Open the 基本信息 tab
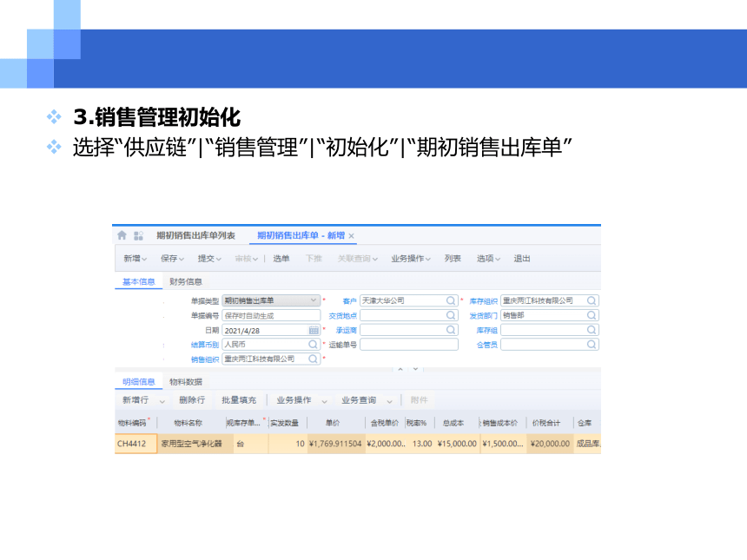Image resolution: width=747 pixels, height=560 pixels. click(139, 281)
